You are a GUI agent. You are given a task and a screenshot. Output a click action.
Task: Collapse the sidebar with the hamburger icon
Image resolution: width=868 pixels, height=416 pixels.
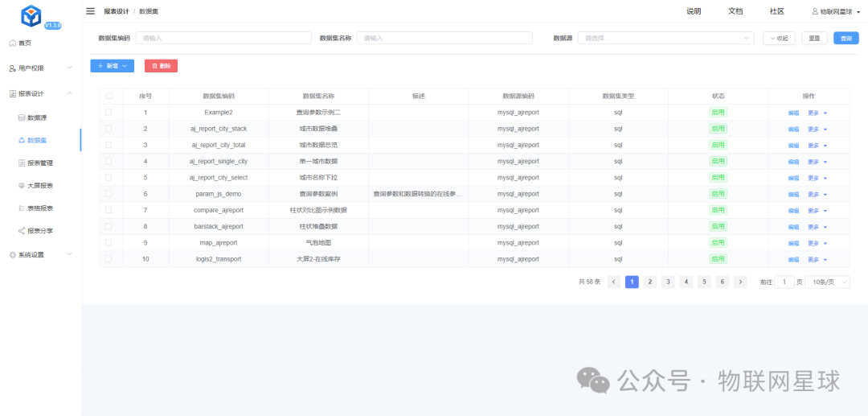90,11
